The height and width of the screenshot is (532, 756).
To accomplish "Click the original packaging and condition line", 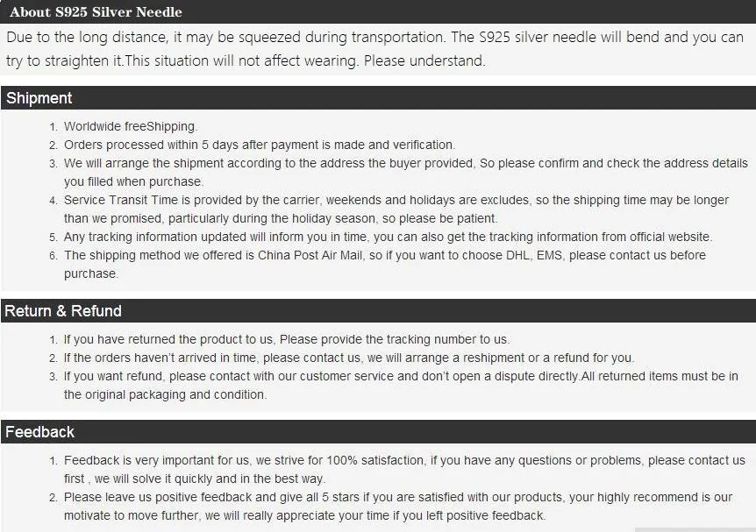I will 166,394.
